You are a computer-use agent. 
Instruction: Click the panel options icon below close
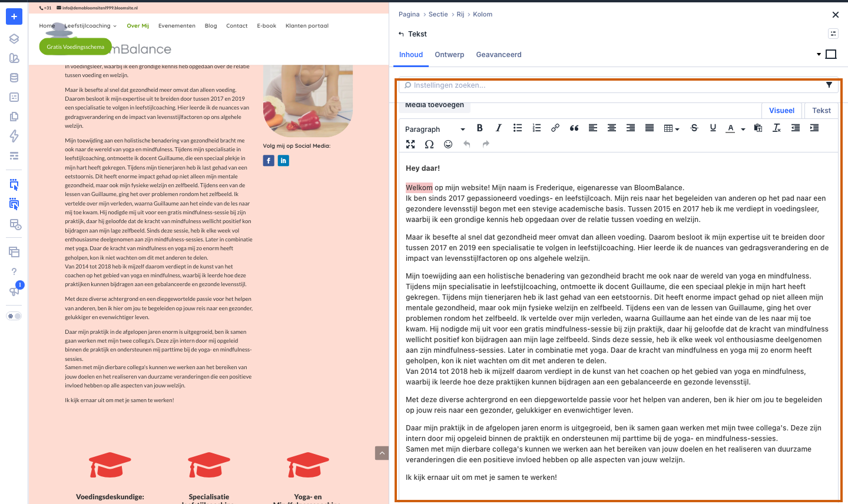pos(833,34)
